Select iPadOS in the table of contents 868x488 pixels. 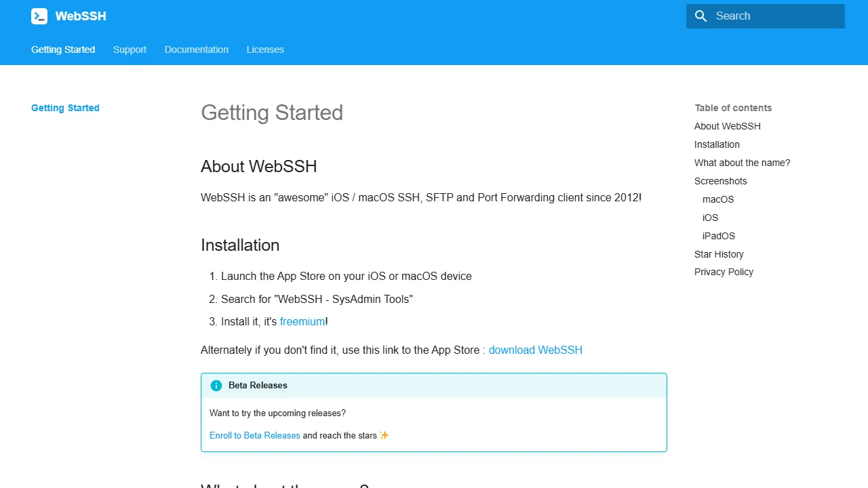tap(718, 236)
